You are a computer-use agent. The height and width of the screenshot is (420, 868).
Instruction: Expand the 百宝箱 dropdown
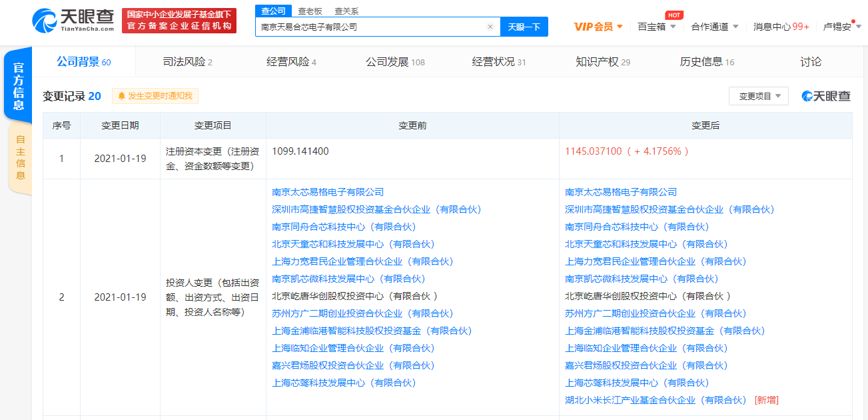point(656,27)
